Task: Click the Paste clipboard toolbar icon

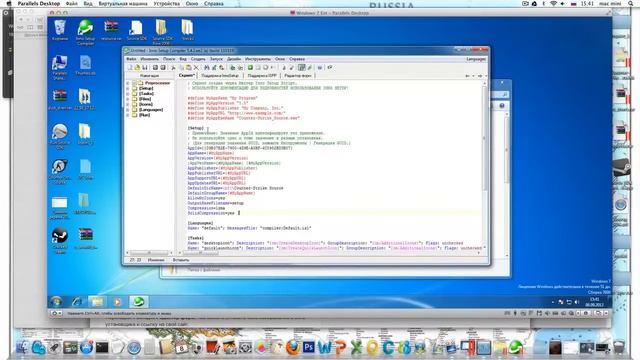Action: [x=188, y=67]
